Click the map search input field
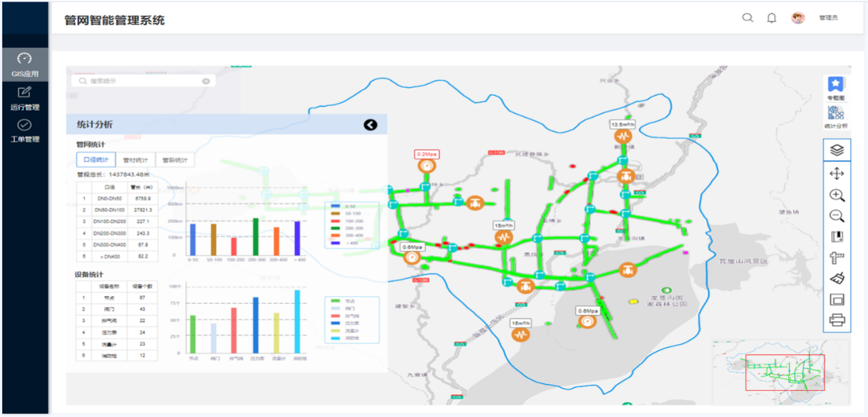 pyautogui.click(x=144, y=81)
